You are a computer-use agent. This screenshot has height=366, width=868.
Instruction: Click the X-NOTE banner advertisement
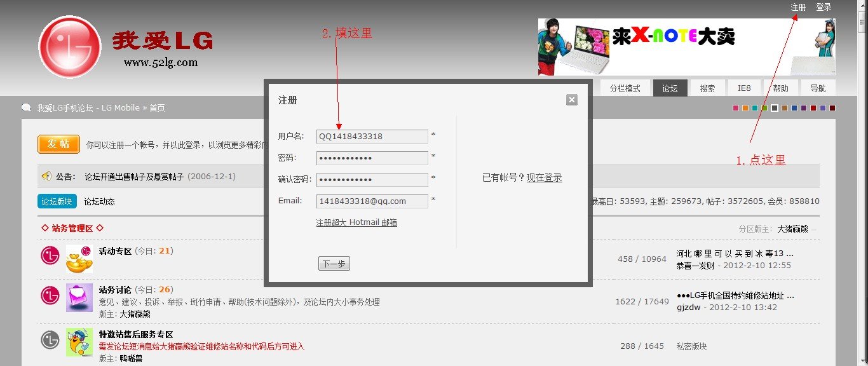(686, 46)
